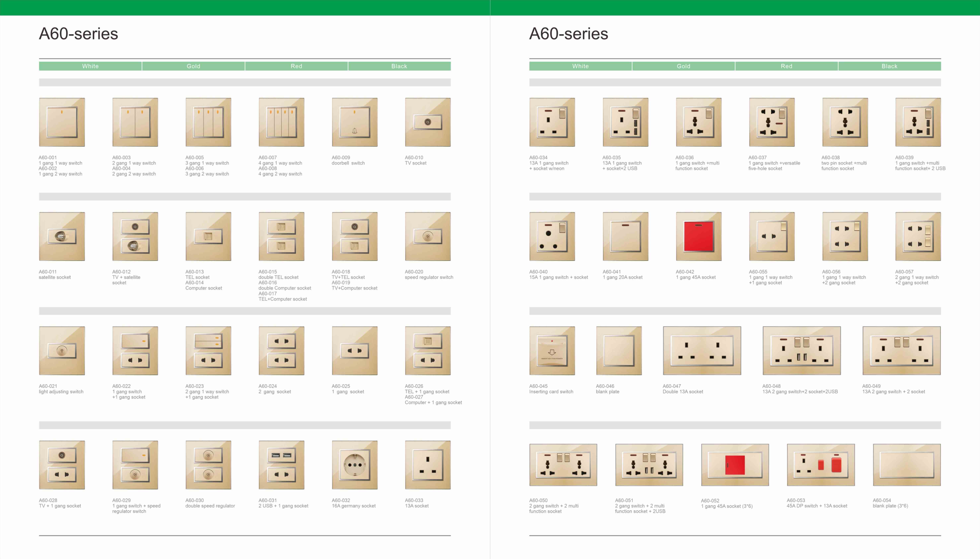Click the A60-005 3 gang switch image

[x=208, y=122]
